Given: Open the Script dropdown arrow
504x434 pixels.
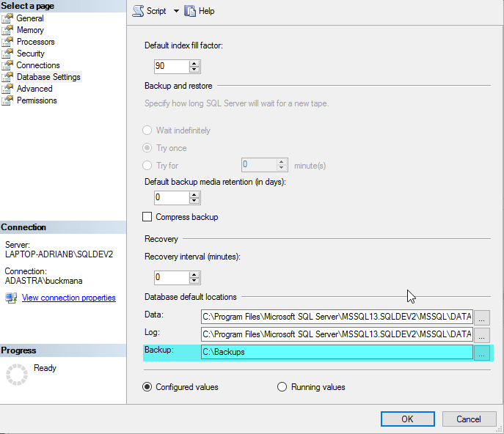Looking at the screenshot, I should tap(176, 11).
